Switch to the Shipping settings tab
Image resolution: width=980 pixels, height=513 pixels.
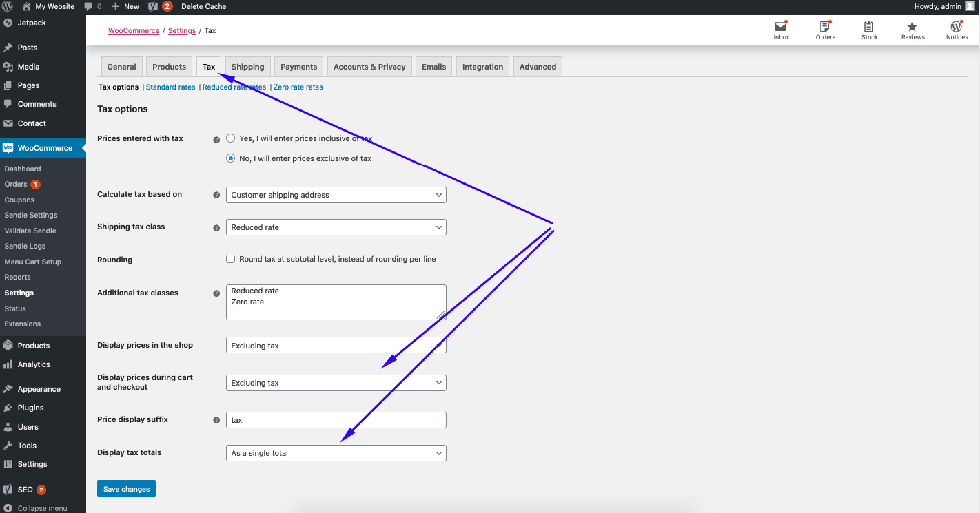coord(247,67)
